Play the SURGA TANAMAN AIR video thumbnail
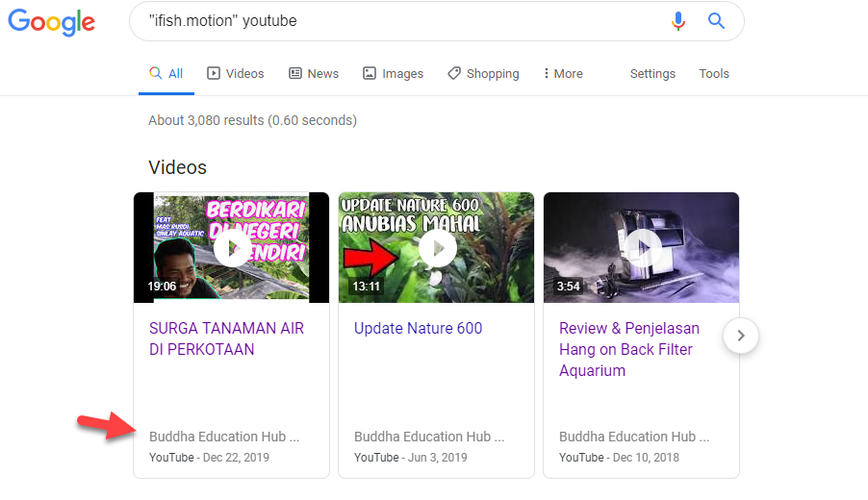Image resolution: width=868 pixels, height=500 pixels. point(231,248)
